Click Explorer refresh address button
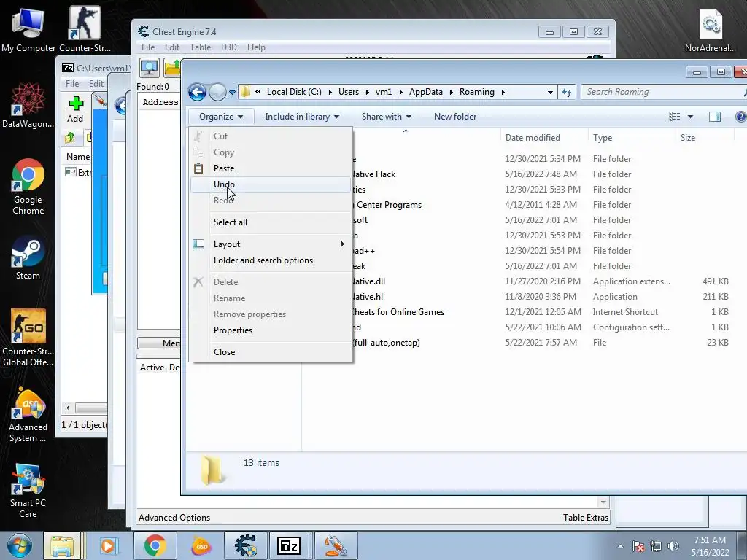Viewport: 747px width, 560px height. pos(566,92)
